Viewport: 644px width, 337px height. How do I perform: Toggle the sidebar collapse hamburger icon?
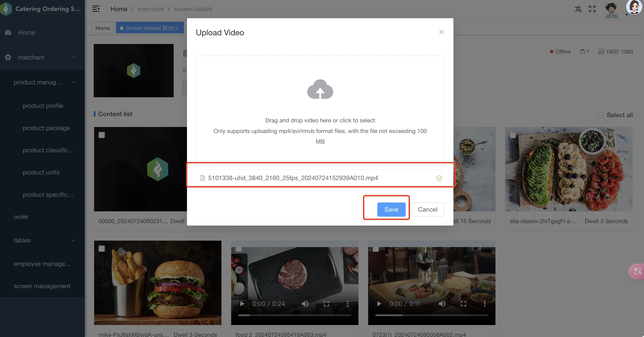pyautogui.click(x=96, y=9)
